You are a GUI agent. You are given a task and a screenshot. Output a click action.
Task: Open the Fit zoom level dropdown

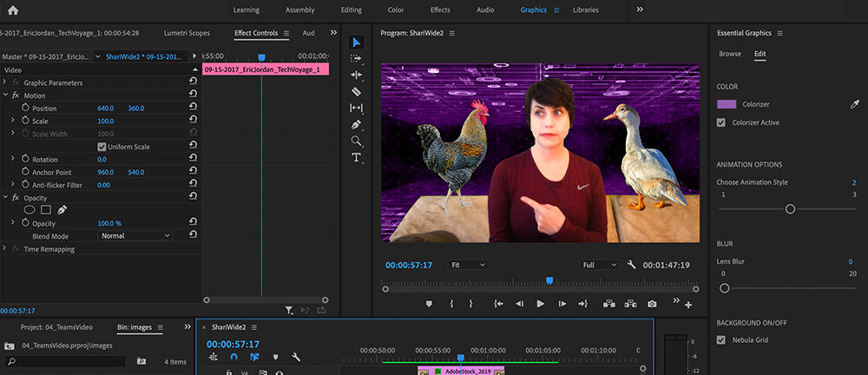pos(468,265)
